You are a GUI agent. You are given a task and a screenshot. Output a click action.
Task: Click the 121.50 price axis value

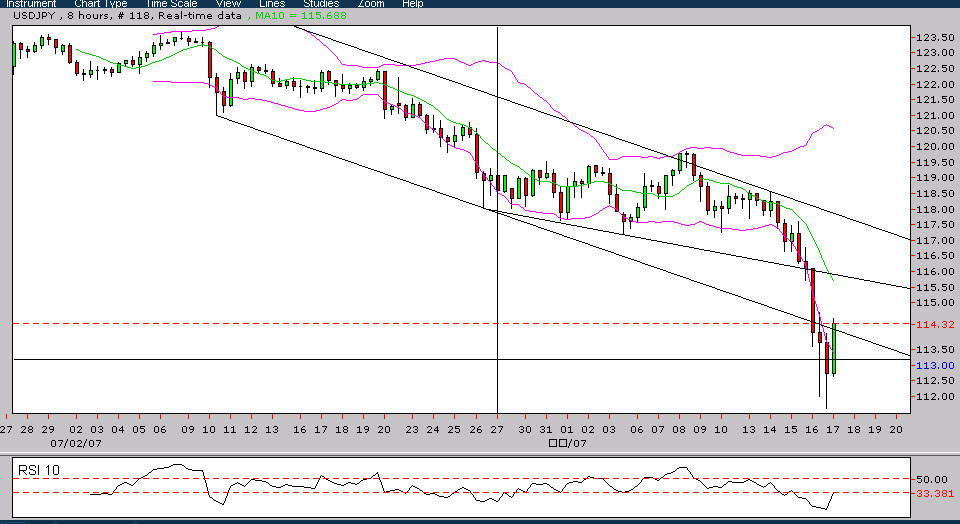pyautogui.click(x=934, y=100)
